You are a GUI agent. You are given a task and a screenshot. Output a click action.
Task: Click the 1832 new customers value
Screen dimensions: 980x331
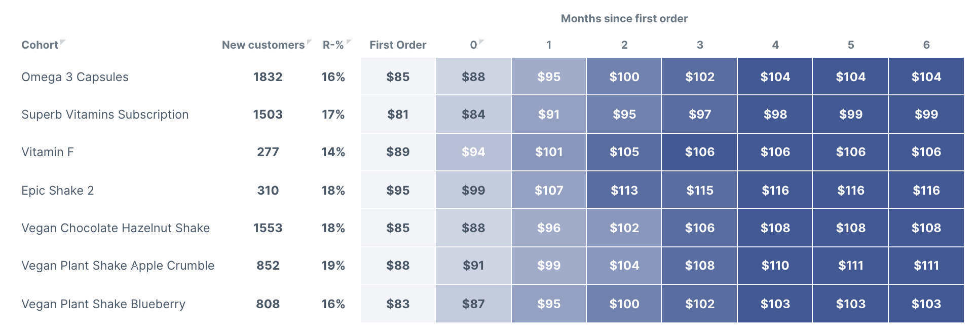point(268,77)
